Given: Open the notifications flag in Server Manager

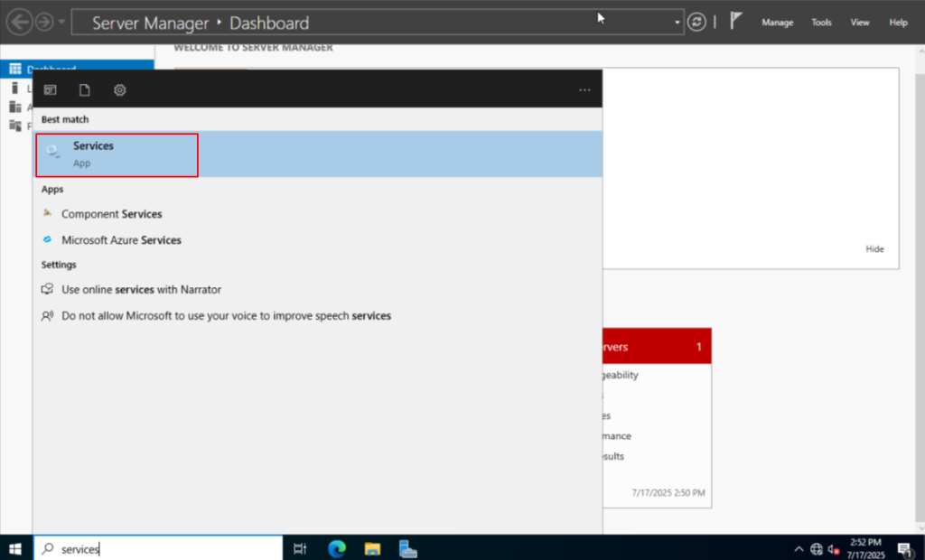Looking at the screenshot, I should point(735,23).
